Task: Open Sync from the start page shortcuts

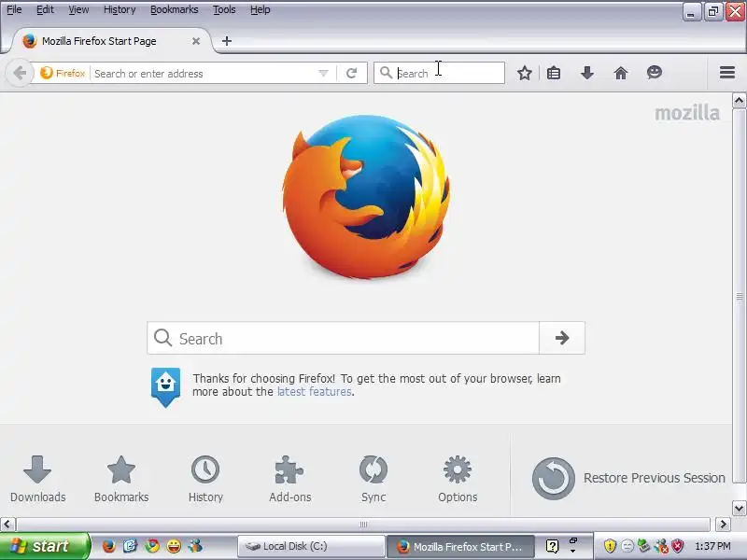Action: click(373, 479)
